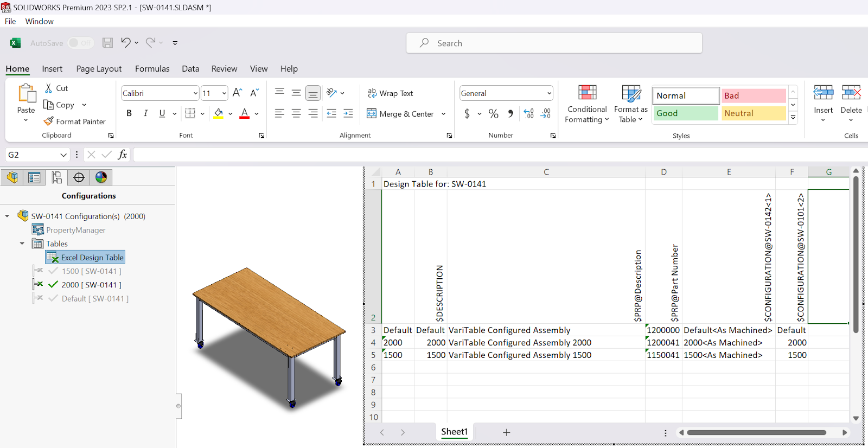Switch to the Formulas ribbon tab
Image resolution: width=868 pixels, height=448 pixels.
point(152,69)
